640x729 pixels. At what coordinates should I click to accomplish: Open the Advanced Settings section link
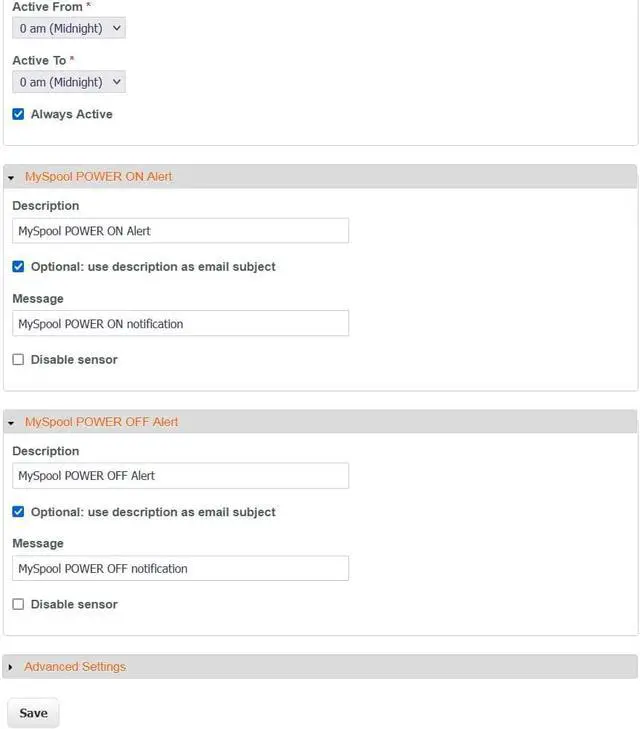pyautogui.click(x=75, y=667)
